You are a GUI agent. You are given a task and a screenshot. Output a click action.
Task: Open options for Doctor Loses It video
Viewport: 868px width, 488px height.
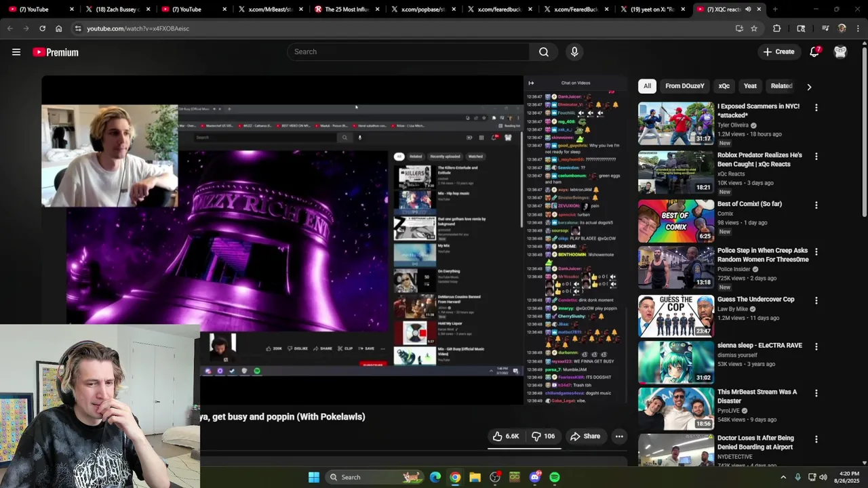coord(816,439)
